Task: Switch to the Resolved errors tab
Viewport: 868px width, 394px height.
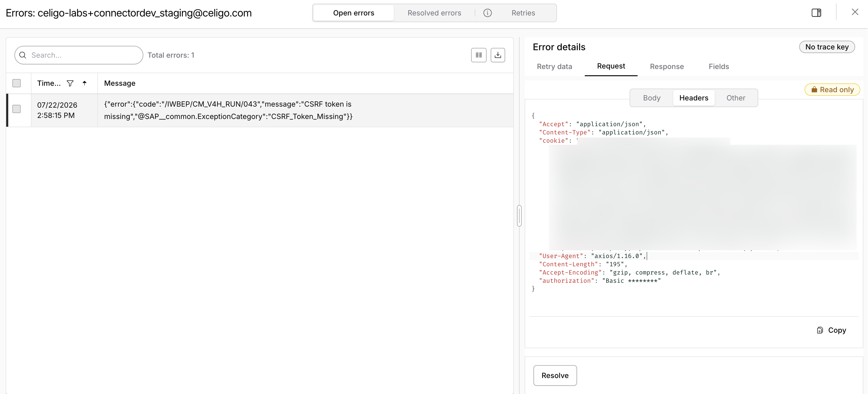Action: (434, 13)
